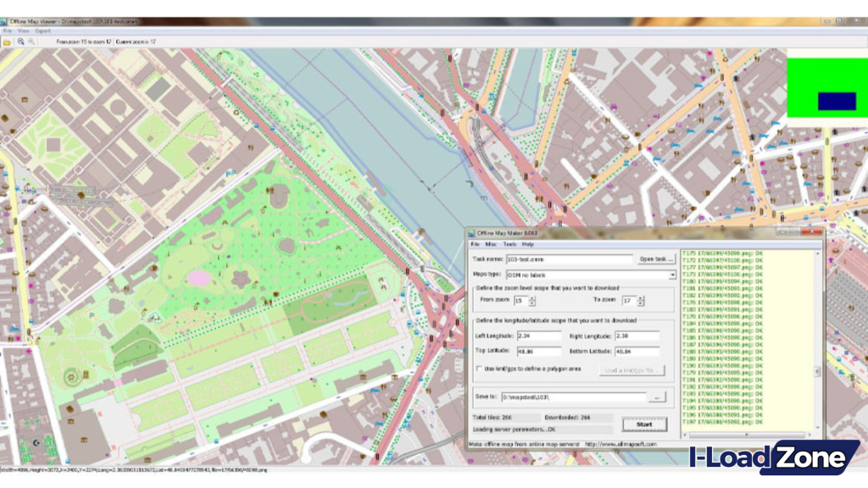Increase the From zoom value with its up arrow

pos(531,297)
